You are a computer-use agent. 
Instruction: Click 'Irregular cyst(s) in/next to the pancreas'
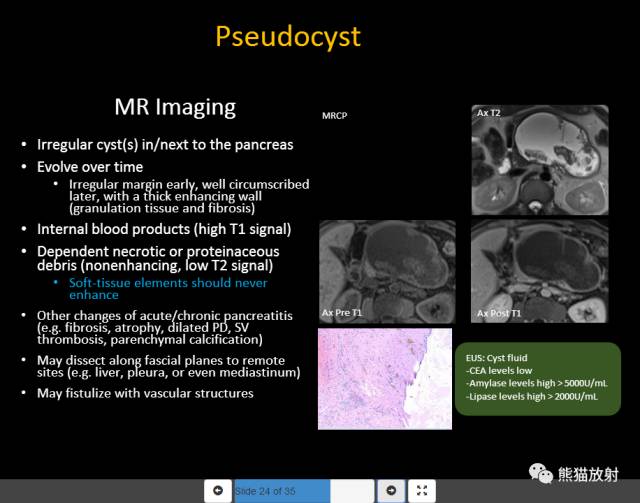click(x=165, y=145)
